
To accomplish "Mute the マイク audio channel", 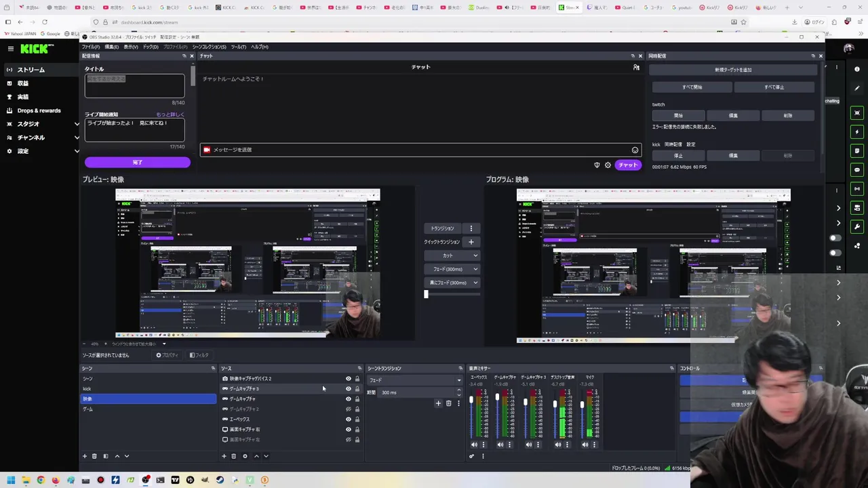I will click(x=585, y=445).
